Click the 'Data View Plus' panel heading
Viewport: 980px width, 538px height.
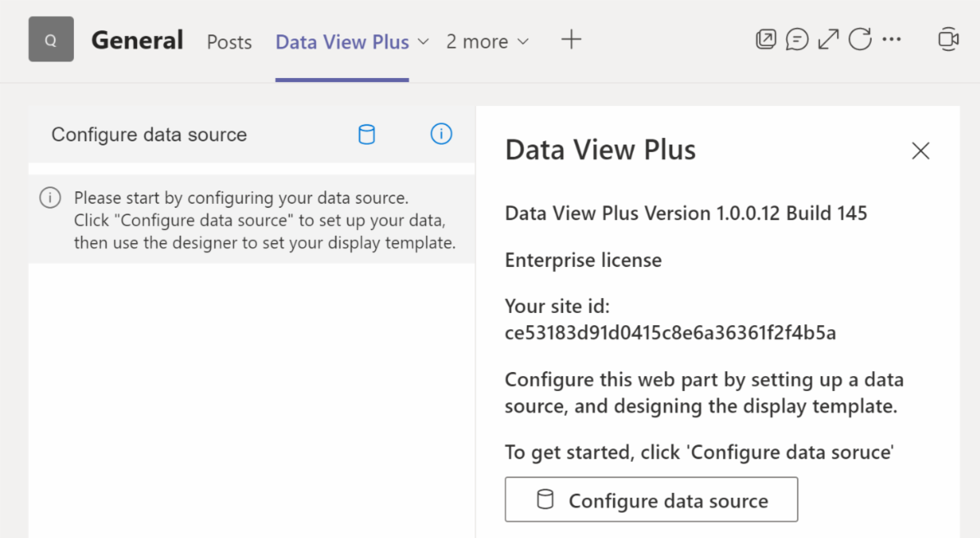[x=601, y=150]
